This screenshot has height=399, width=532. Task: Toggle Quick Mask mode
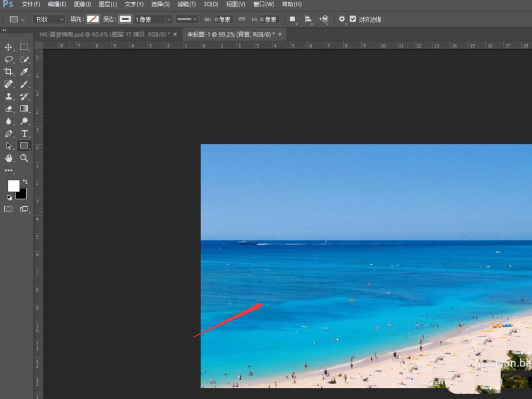(x=9, y=209)
